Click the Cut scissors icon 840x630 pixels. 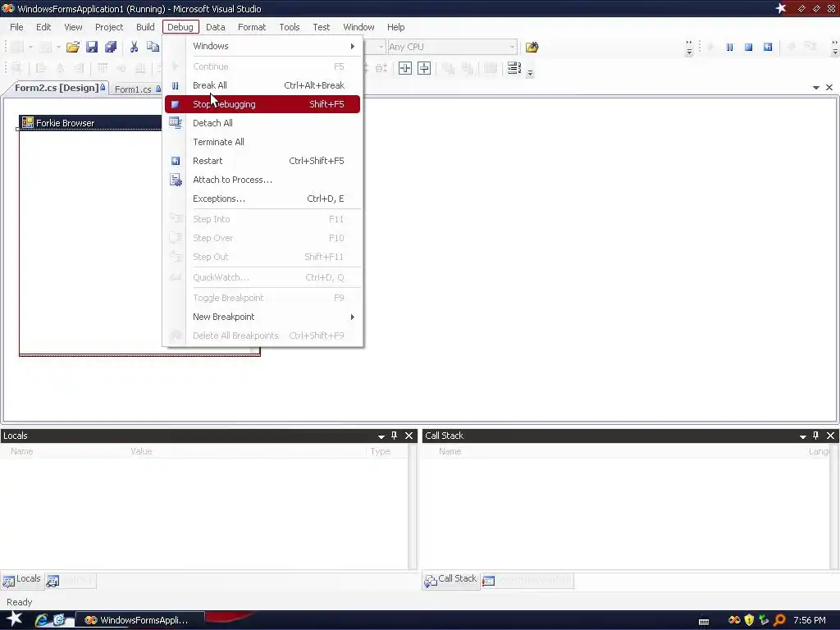click(134, 47)
